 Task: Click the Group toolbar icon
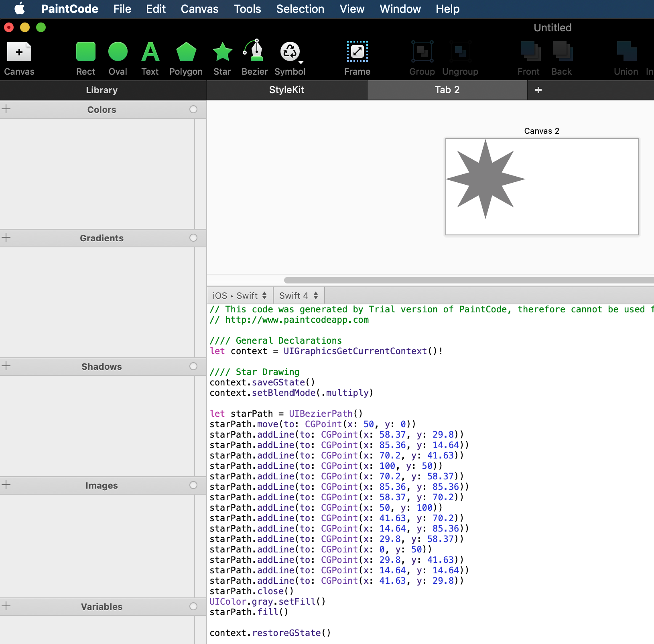tap(422, 59)
